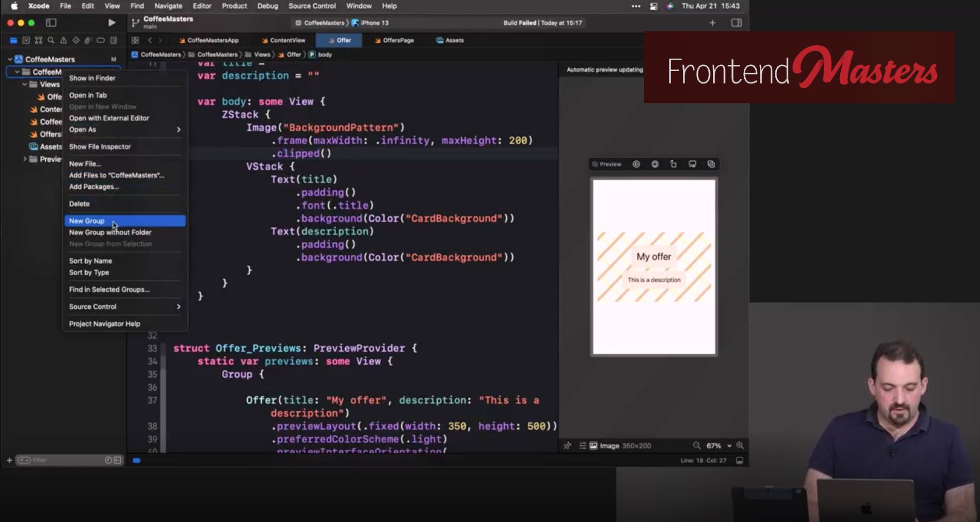980x522 pixels.
Task: Duplicate the preview using canvas toolbar icon
Action: point(711,164)
